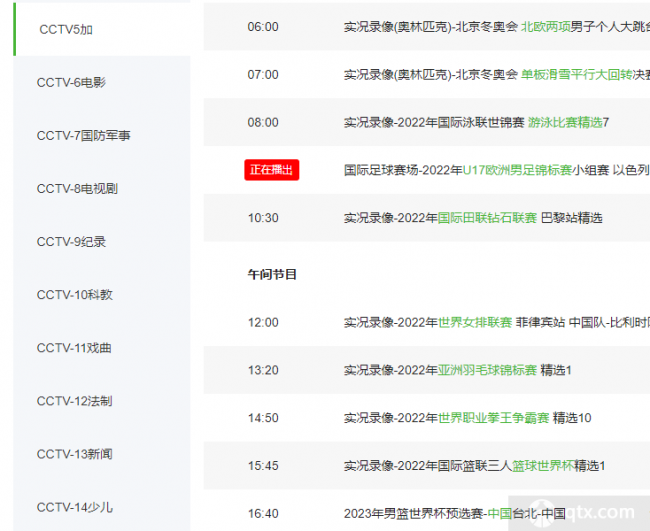650x531 pixels.
Task: Switch to CCTV-6电影 channel
Action: coord(71,83)
